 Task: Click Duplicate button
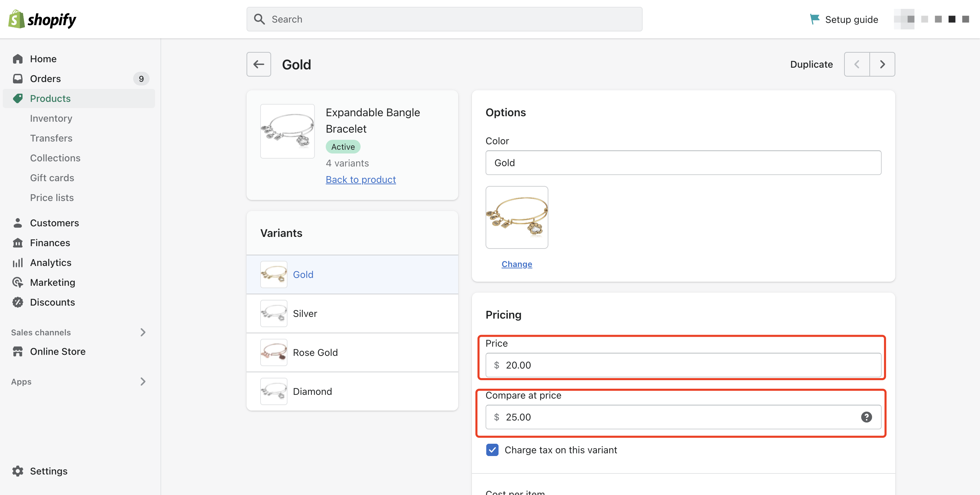click(x=811, y=64)
